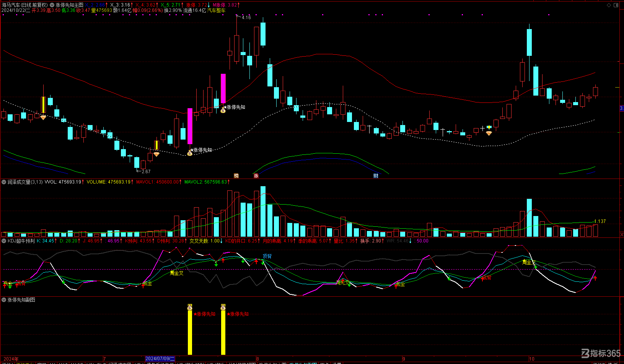
Task: Click the 财 info marker at chart bottom
Action: 376,176
